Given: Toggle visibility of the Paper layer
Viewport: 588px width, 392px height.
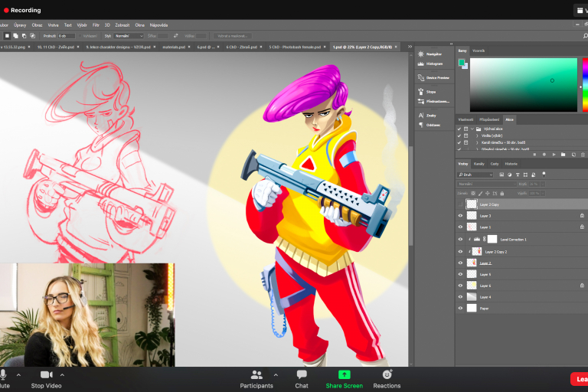Looking at the screenshot, I should [460, 309].
